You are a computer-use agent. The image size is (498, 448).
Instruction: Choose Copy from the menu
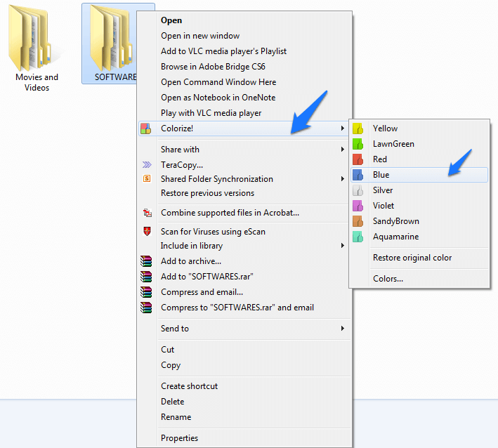[244, 365]
